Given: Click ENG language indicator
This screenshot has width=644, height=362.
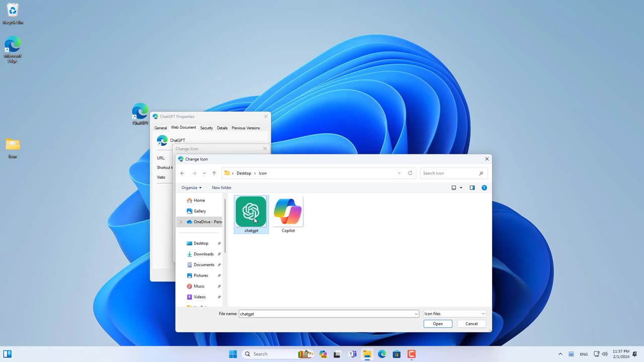Looking at the screenshot, I should coord(584,354).
